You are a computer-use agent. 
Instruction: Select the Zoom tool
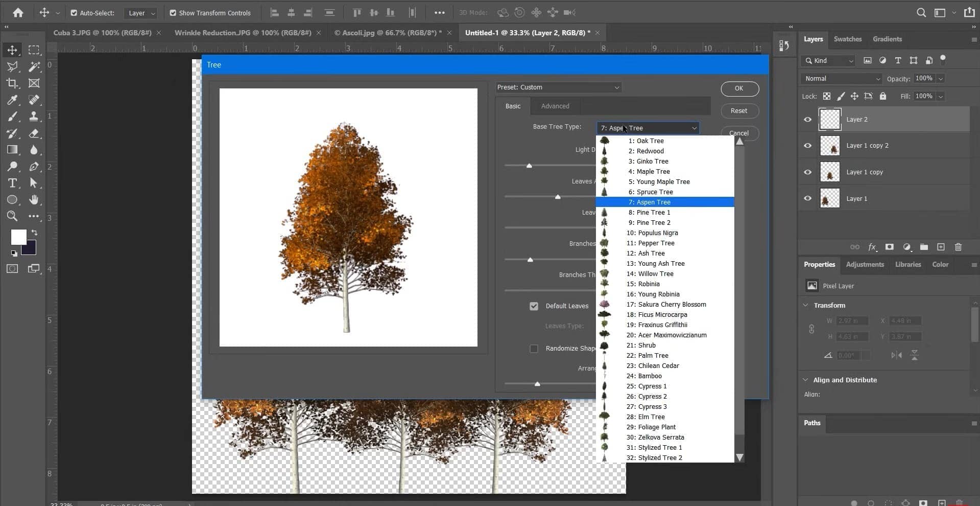(12, 216)
